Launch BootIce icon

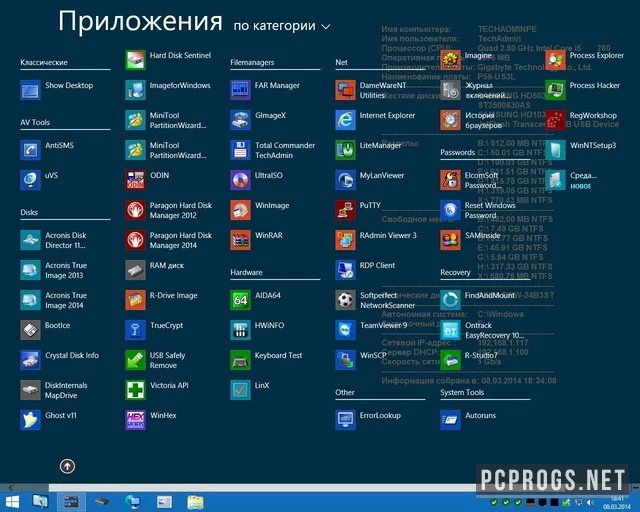pos(30,330)
